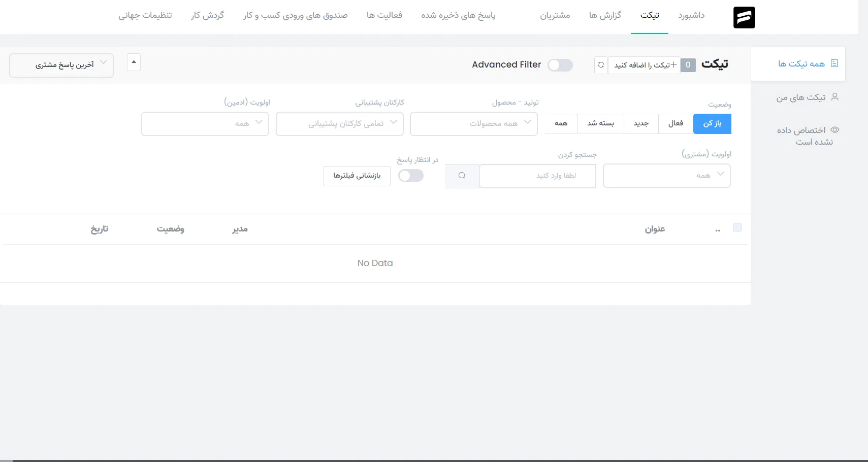
Task: Select the جدید status filter
Action: tap(641, 124)
